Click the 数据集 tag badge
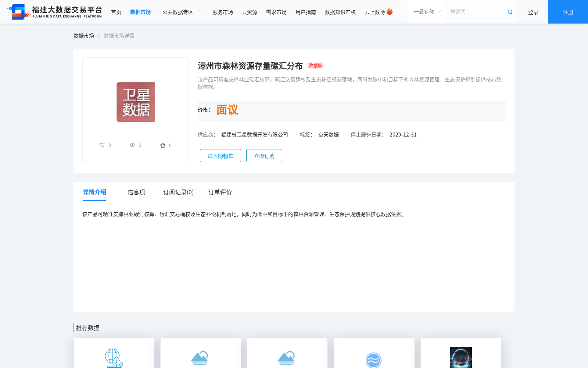 [x=315, y=66]
